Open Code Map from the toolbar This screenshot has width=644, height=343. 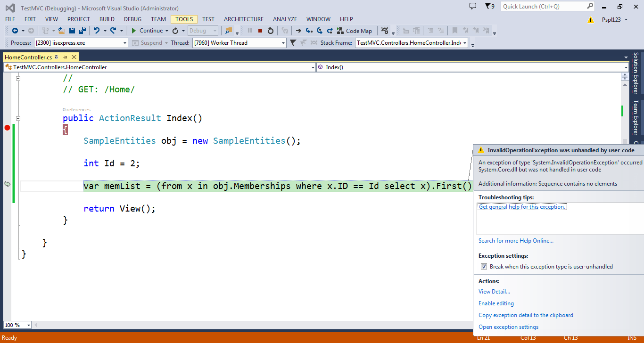[x=355, y=31]
